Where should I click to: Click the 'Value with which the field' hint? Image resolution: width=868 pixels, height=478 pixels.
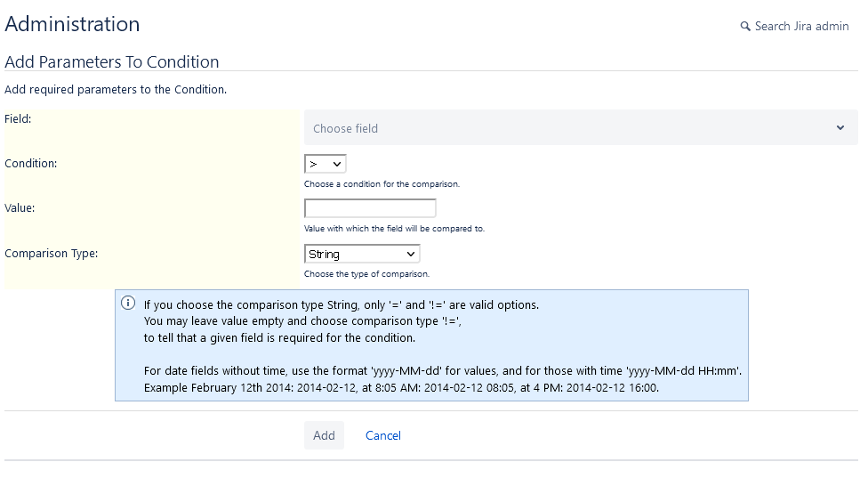coord(394,229)
